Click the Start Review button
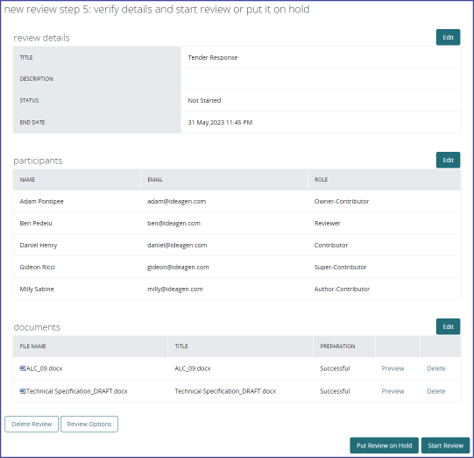Viewport: 474px width, 458px height. (445, 446)
